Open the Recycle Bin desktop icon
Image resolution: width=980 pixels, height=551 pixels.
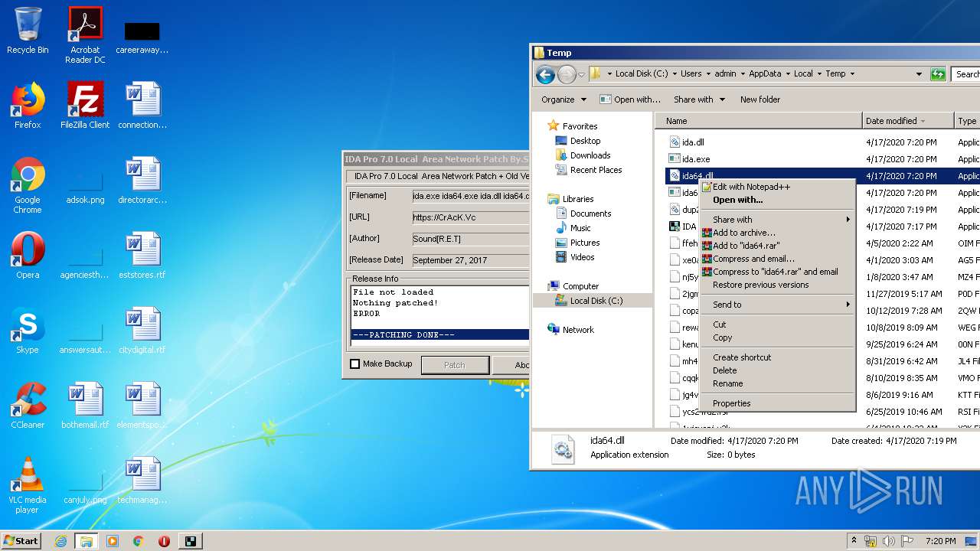click(28, 31)
